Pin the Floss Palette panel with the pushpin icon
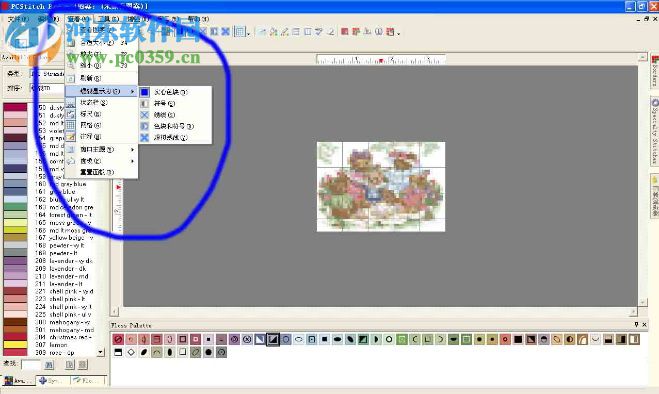 pos(637,325)
